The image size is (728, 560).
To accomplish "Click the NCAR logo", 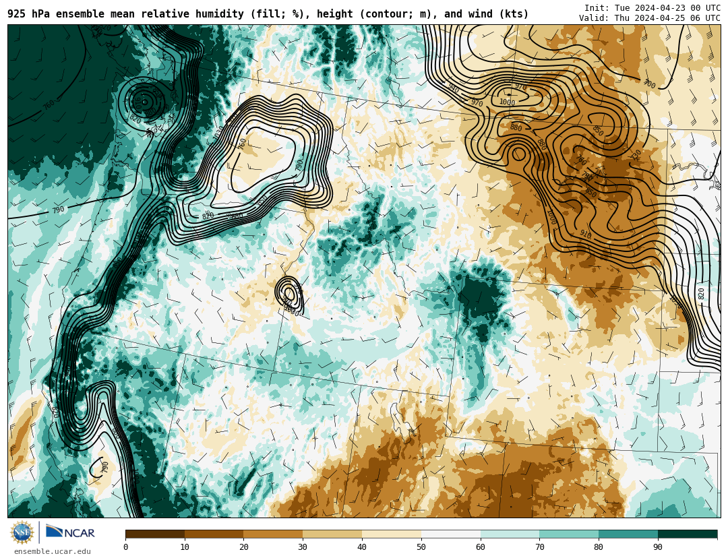I will pos(70,532).
